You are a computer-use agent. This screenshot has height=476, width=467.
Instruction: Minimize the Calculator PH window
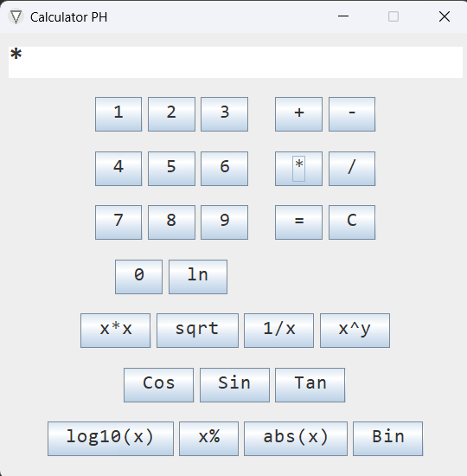coord(343,16)
